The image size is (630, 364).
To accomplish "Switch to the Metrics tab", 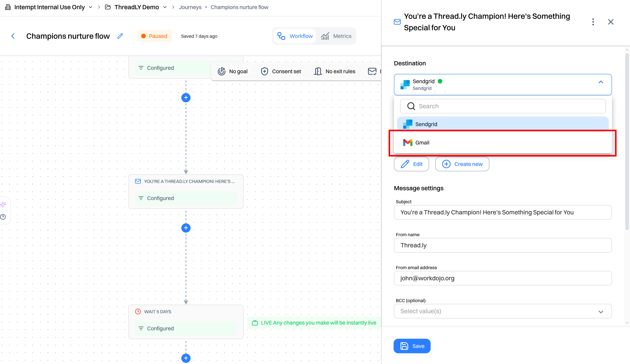I will click(x=336, y=36).
